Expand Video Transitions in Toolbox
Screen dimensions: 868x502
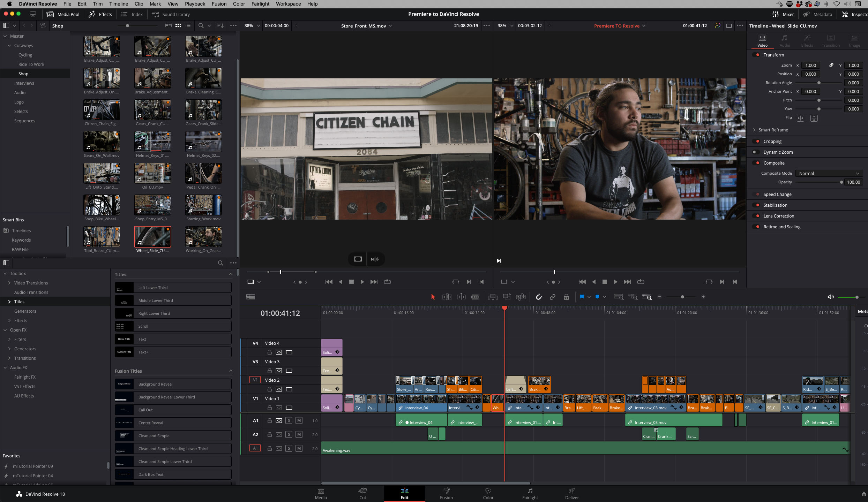(9, 283)
